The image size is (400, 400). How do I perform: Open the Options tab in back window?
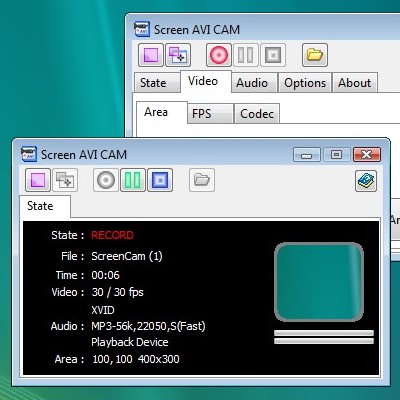(305, 83)
